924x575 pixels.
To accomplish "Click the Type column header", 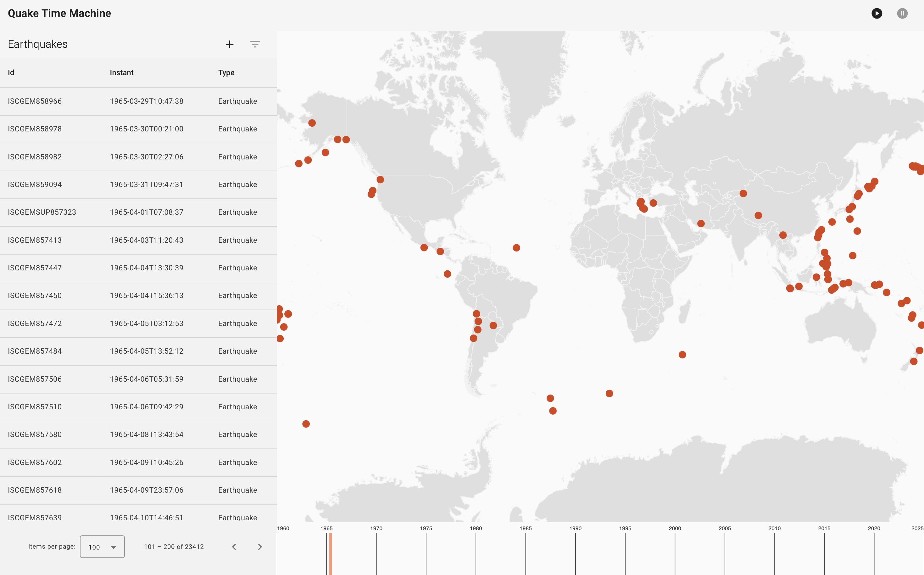I will (226, 73).
